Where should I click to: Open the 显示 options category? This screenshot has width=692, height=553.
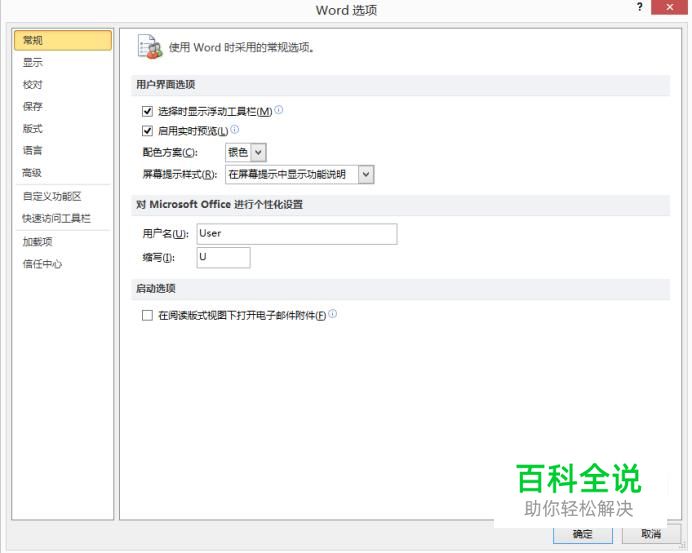(33, 62)
